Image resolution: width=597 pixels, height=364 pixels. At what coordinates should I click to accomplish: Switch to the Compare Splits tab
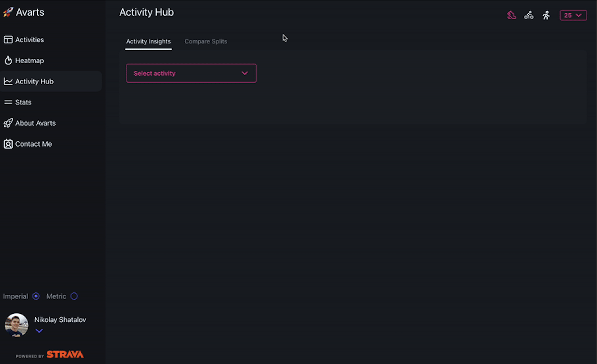pos(206,41)
